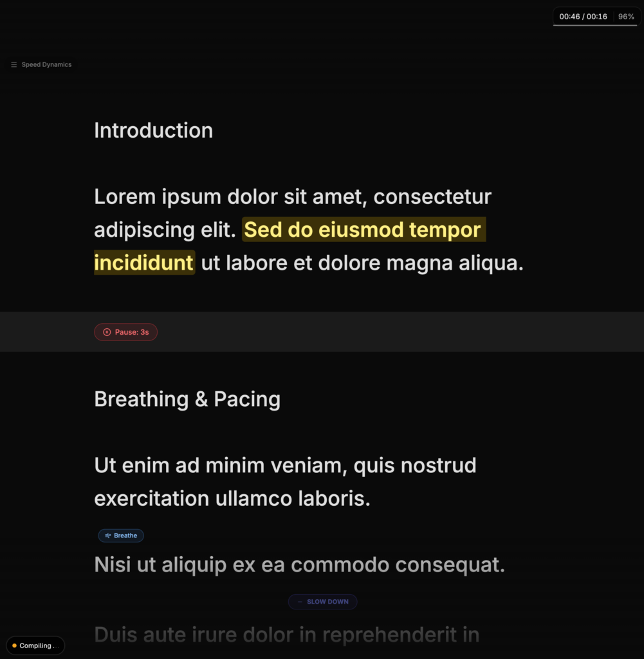The width and height of the screenshot is (644, 659).
Task: Click the orange Compiling status dot
Action: coord(14,645)
